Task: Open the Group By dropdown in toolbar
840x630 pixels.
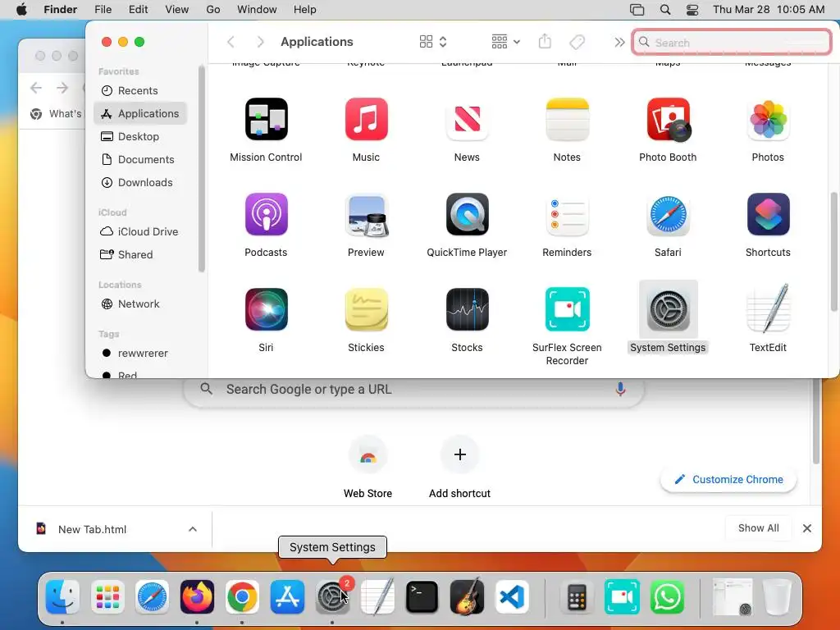Action: (x=505, y=42)
